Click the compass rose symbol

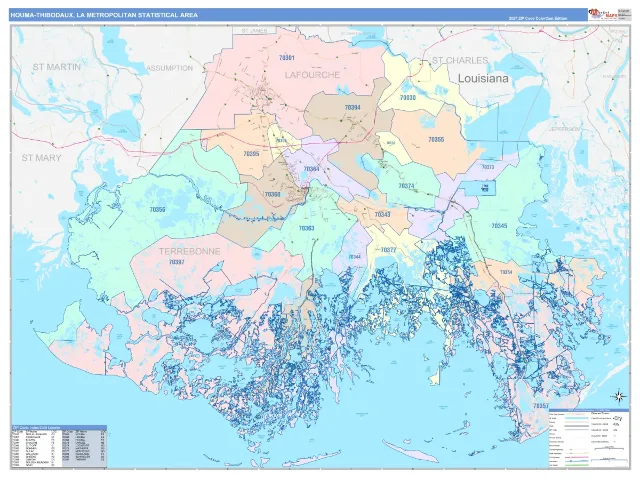click(618, 396)
